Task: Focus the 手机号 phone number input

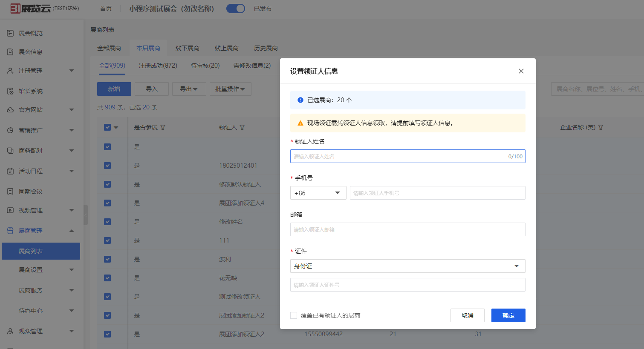Action: [437, 193]
